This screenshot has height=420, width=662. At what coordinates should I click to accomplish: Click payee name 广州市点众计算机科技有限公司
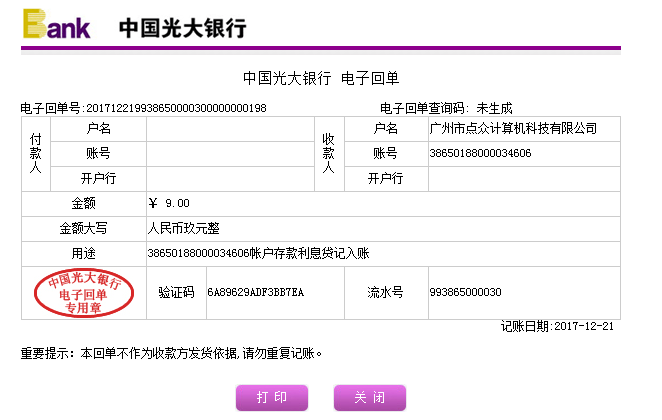pyautogui.click(x=513, y=128)
